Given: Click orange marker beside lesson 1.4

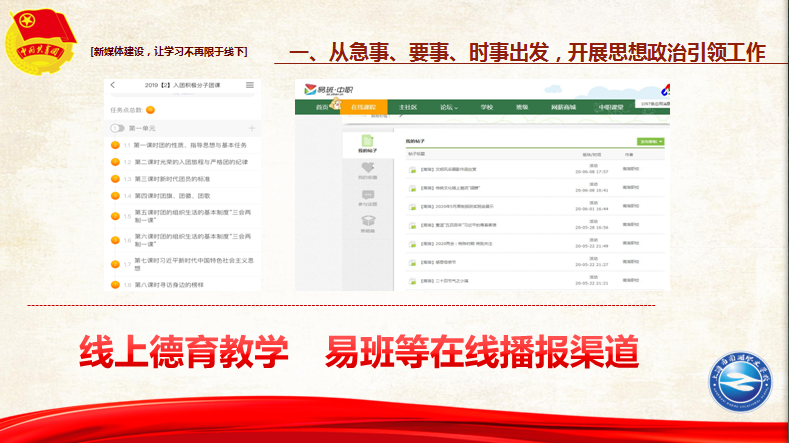Looking at the screenshot, I should (x=116, y=196).
